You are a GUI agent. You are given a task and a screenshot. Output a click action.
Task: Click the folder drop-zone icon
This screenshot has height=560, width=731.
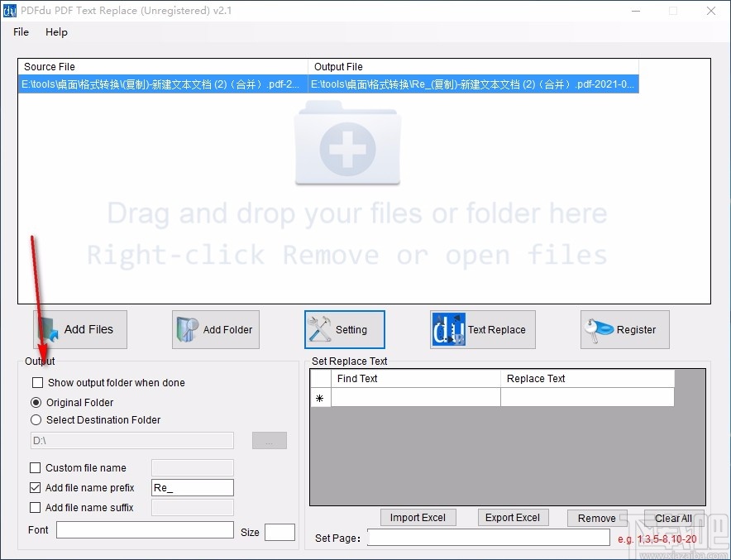pyautogui.click(x=347, y=148)
